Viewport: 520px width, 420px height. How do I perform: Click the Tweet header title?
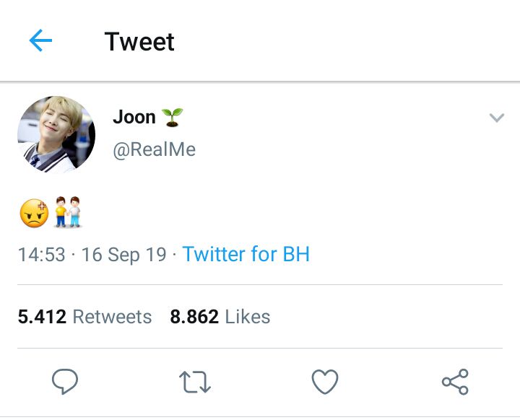[x=139, y=42]
